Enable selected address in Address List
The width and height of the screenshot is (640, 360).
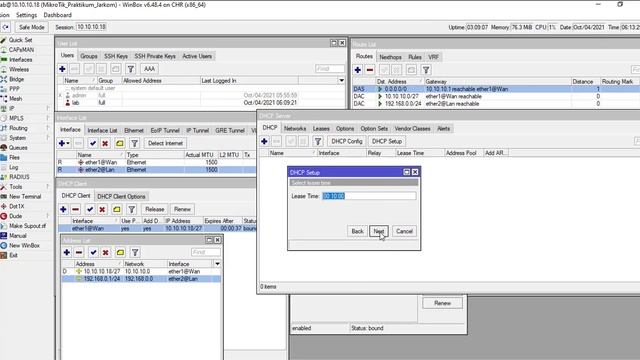[93, 253]
